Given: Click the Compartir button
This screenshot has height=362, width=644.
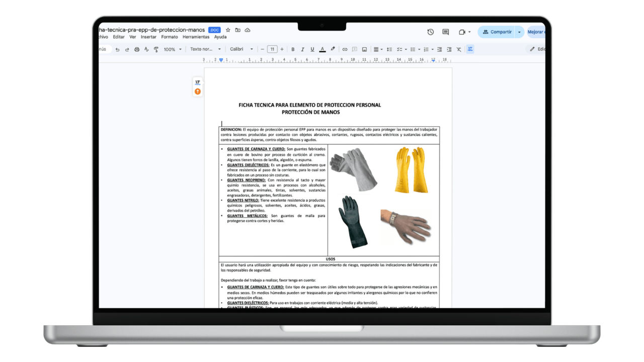Looking at the screenshot, I should click(x=496, y=32).
